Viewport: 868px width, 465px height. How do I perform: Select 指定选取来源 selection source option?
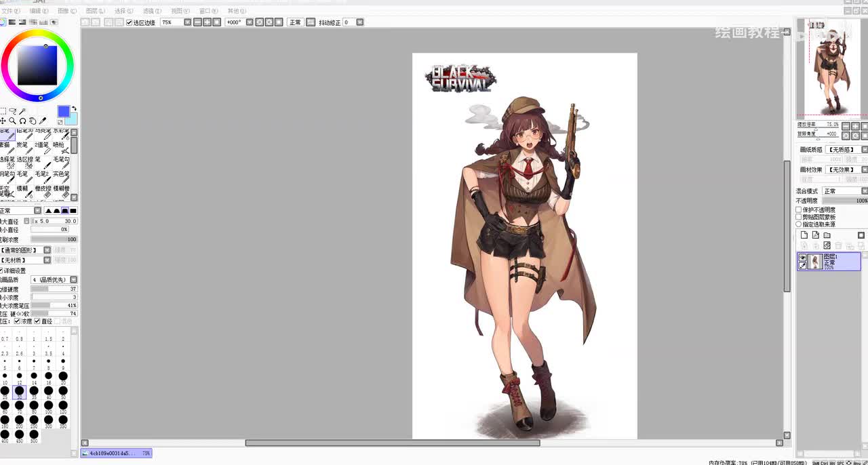[x=799, y=224]
